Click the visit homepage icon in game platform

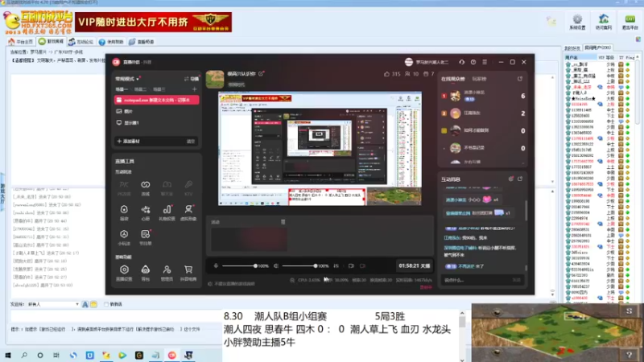tap(603, 22)
